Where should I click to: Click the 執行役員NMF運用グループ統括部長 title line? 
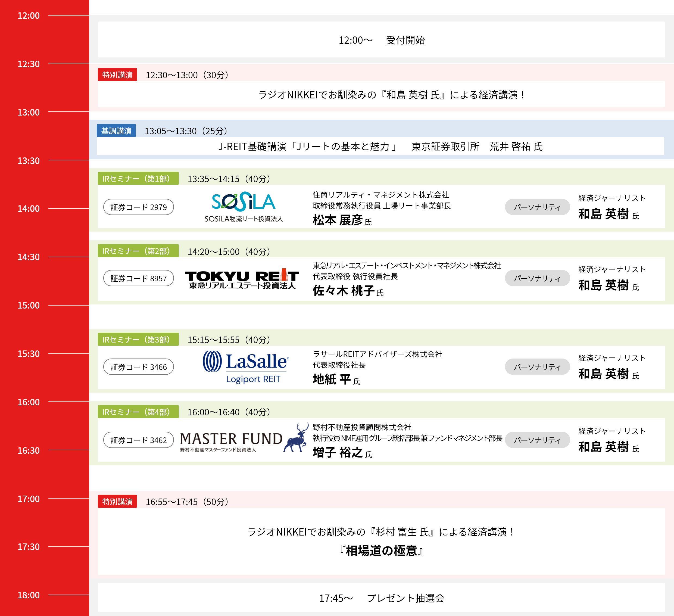point(408,438)
